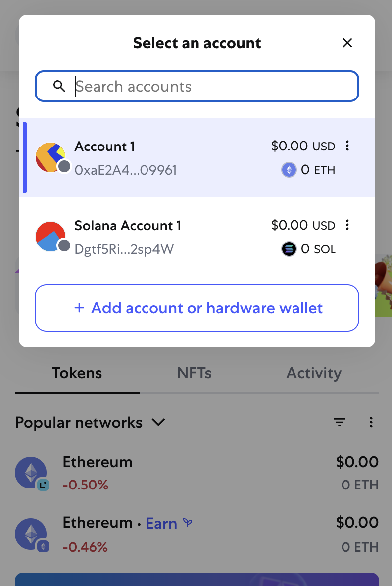Open the Activity tab
The height and width of the screenshot is (586, 392).
(x=314, y=373)
